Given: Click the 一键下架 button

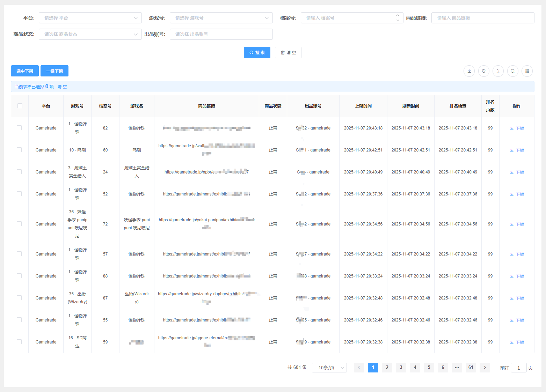Looking at the screenshot, I should pyautogui.click(x=54, y=71).
